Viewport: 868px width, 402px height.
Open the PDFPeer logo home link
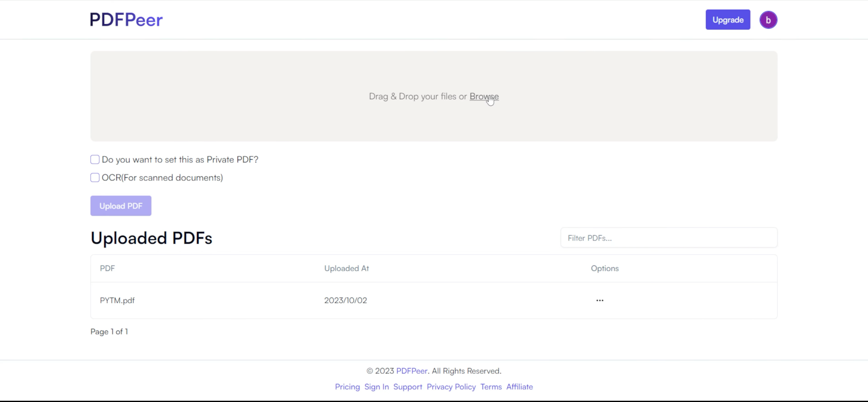(x=126, y=20)
